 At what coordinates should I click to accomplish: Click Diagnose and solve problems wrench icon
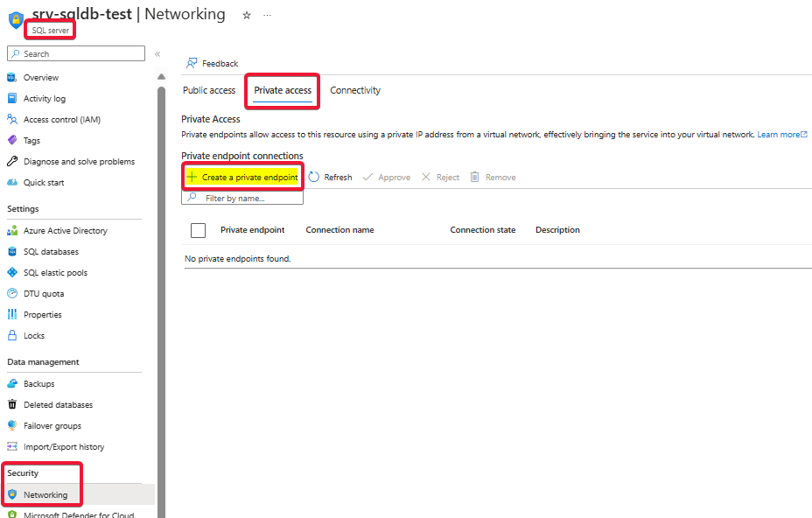pyautogui.click(x=12, y=161)
